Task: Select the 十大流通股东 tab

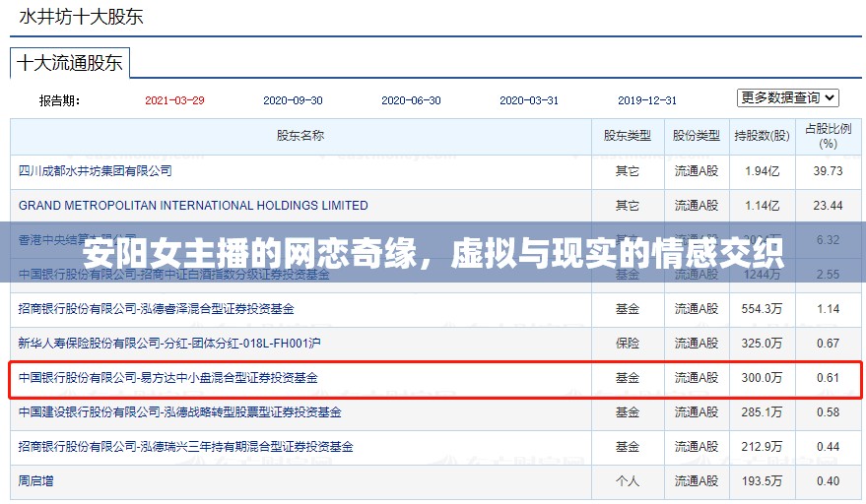Action: click(x=70, y=63)
